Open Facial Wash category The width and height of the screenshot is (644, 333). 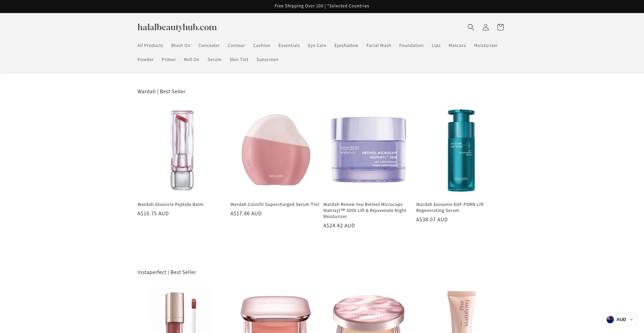pos(379,46)
